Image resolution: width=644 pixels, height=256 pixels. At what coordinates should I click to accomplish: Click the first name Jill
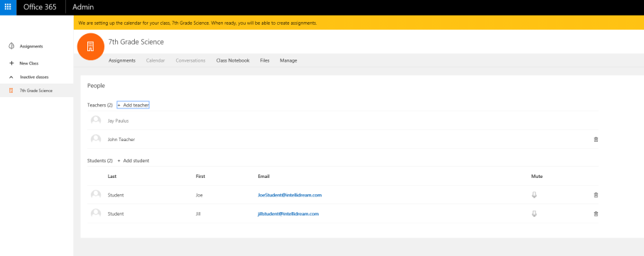[x=198, y=213]
